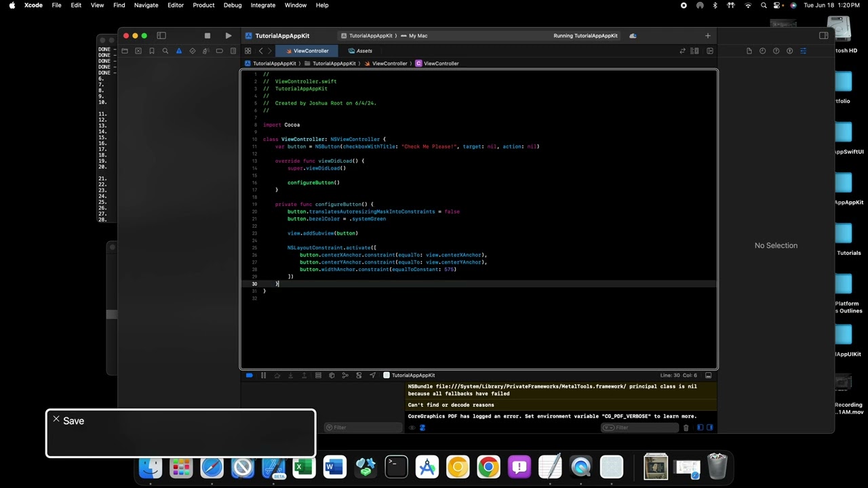This screenshot has width=868, height=488.
Task: Open the bookmark navigator
Action: click(152, 51)
